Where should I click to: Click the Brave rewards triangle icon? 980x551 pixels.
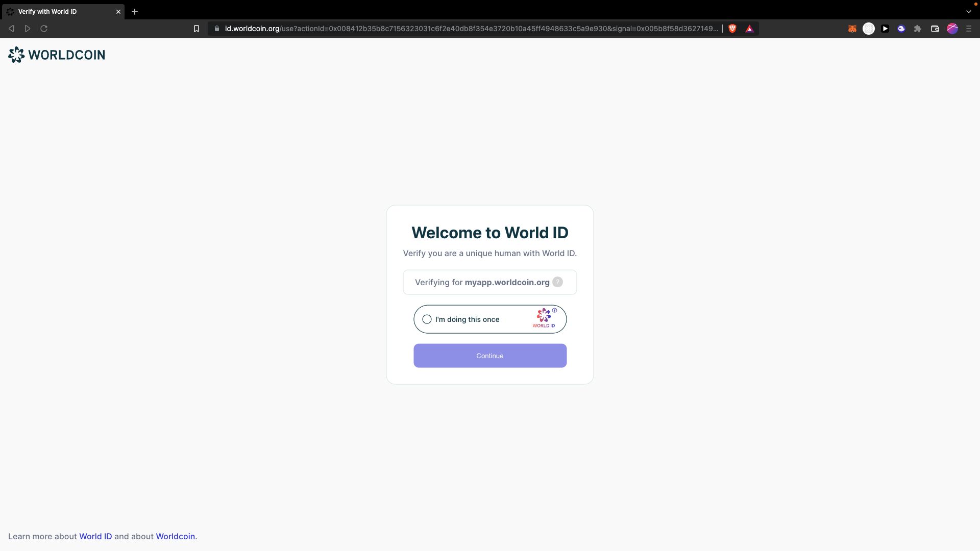(749, 28)
